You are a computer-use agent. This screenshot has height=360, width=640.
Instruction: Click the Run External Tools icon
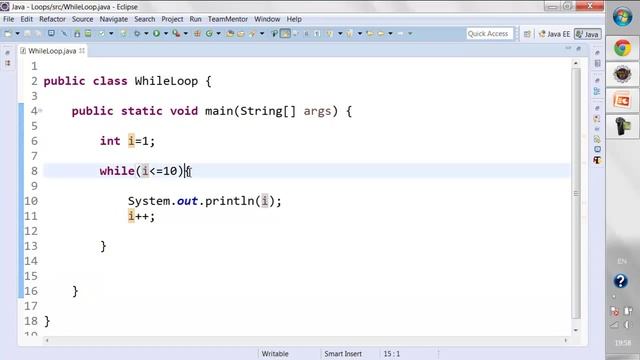(x=176, y=33)
